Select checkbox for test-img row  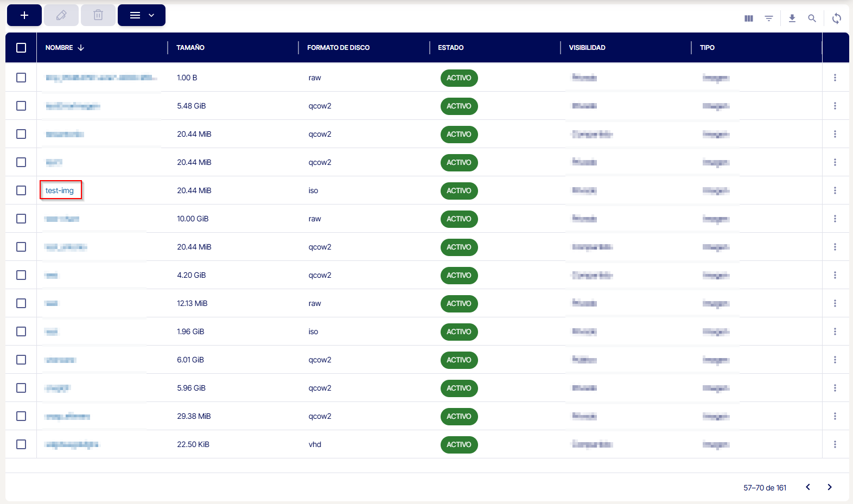coord(21,190)
